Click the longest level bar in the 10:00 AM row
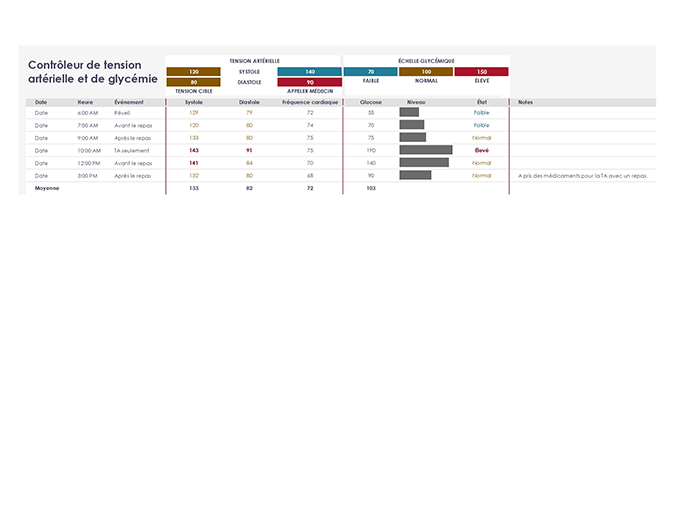675x520 pixels. pos(426,150)
